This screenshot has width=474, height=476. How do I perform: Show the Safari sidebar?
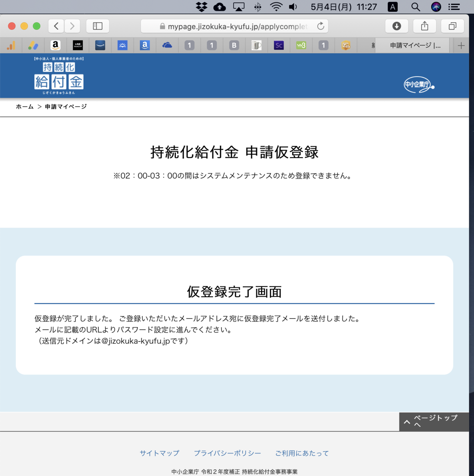98,26
